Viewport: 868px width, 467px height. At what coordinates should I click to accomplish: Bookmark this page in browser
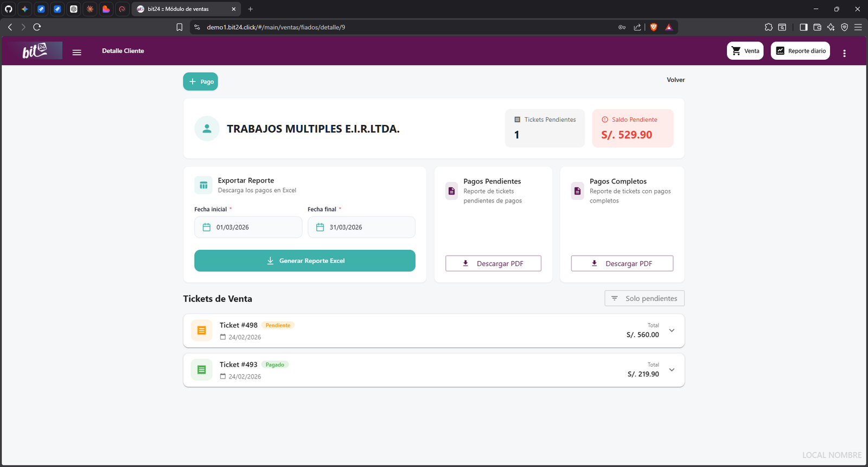click(180, 27)
